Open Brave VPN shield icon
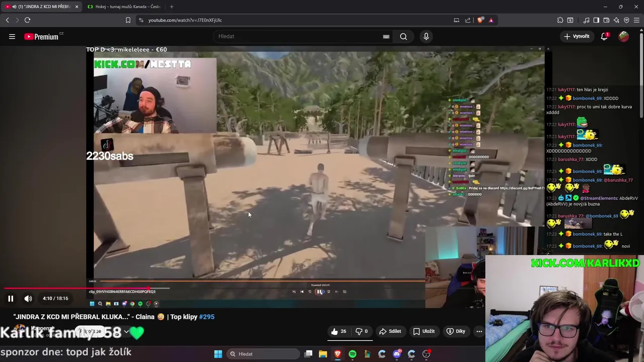The image size is (644, 362). 626,20
